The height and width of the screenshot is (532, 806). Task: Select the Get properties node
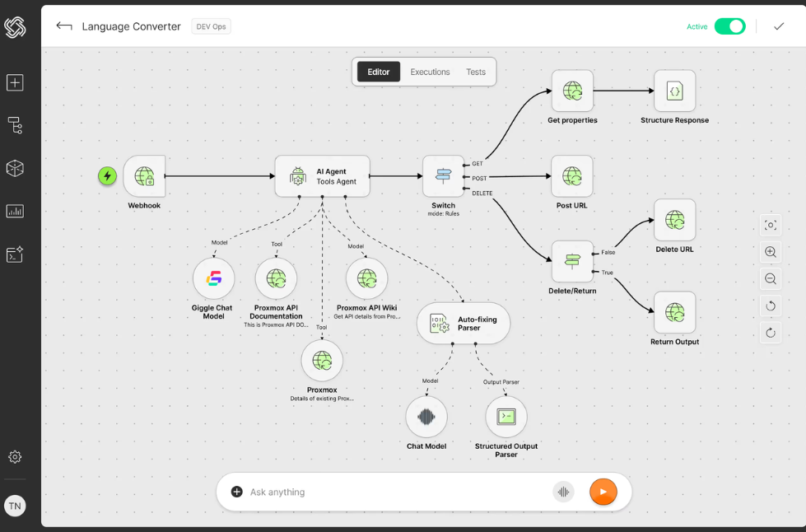[572, 91]
